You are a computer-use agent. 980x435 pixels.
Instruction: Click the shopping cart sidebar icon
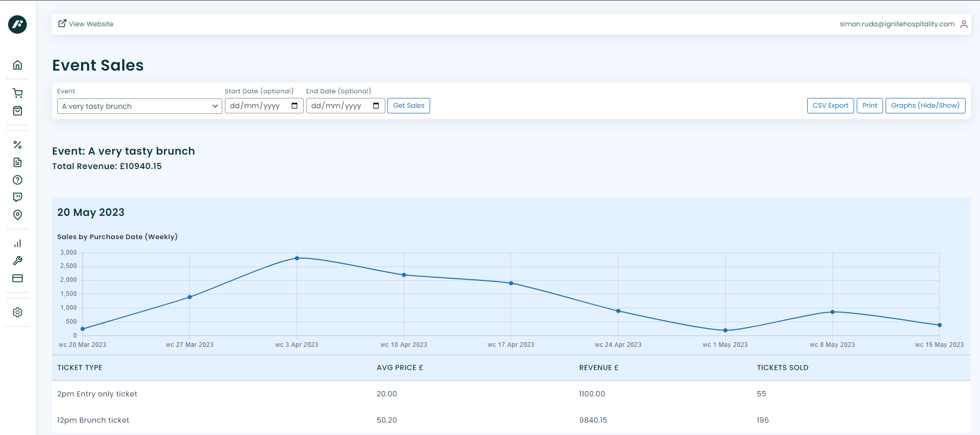click(x=18, y=93)
